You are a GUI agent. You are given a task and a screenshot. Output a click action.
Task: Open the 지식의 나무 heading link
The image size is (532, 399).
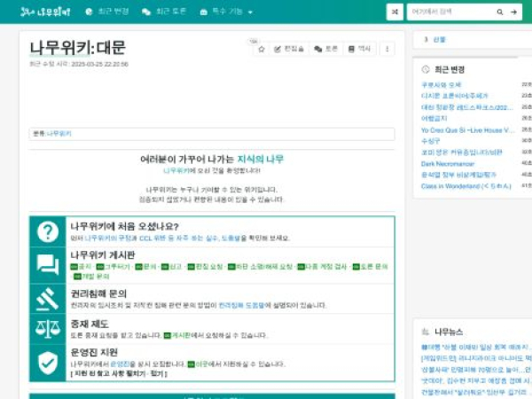(261, 159)
